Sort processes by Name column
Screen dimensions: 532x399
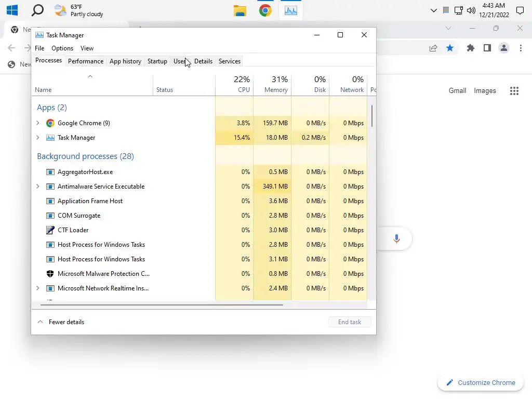pyautogui.click(x=92, y=85)
